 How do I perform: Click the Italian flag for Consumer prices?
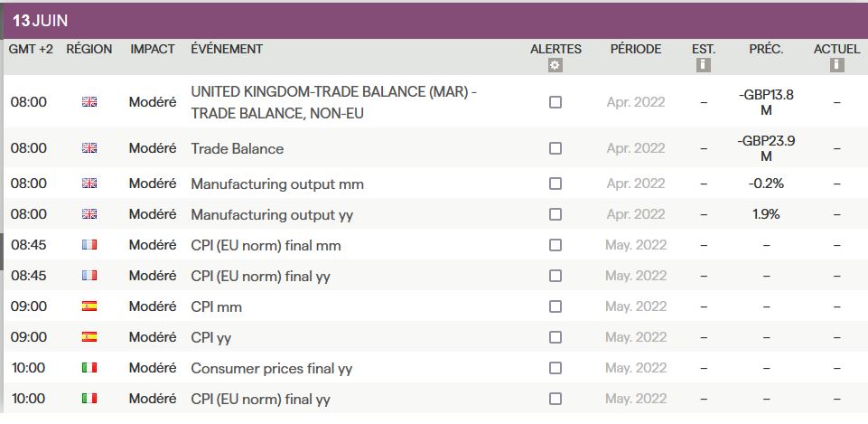(x=89, y=367)
